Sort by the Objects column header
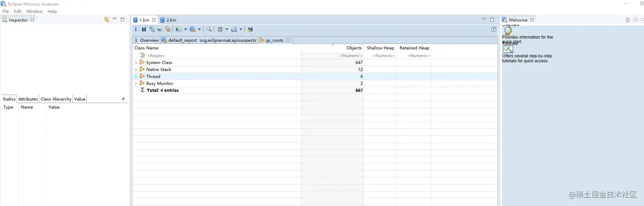This screenshot has width=644, height=206. tap(333, 48)
